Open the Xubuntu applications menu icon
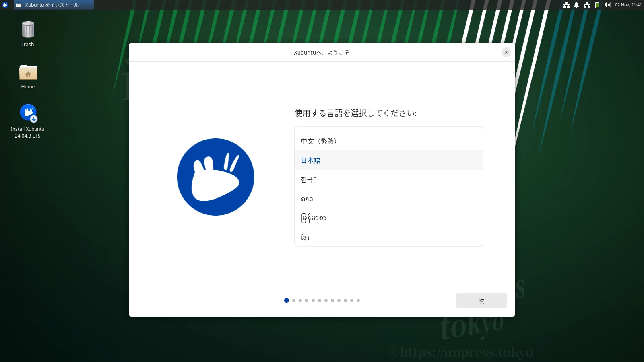Viewport: 644px width, 362px height. pos(5,5)
